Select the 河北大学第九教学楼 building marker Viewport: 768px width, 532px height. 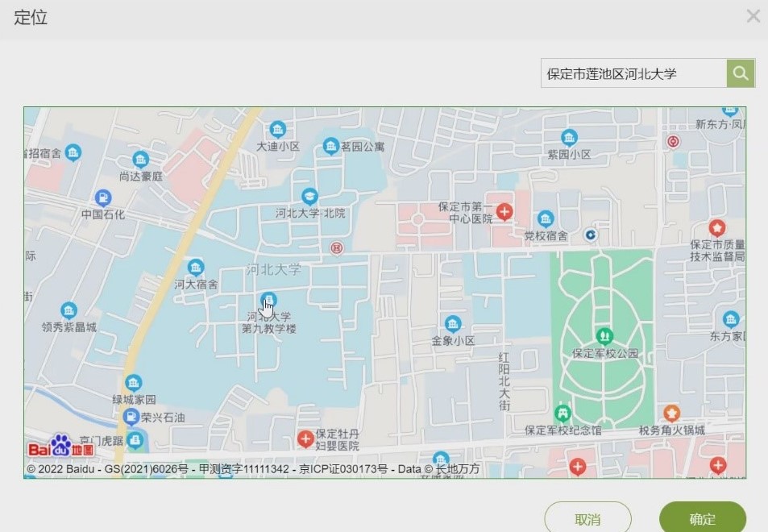point(269,300)
